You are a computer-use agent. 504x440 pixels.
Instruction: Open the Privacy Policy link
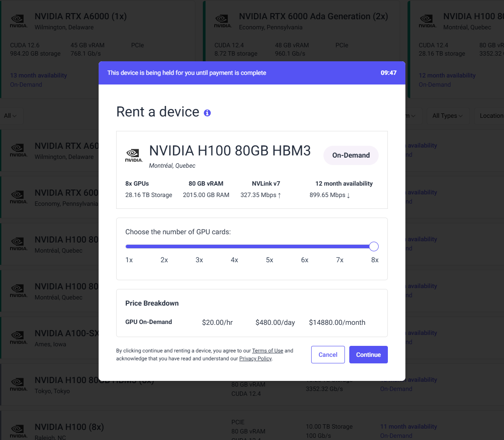255,359
